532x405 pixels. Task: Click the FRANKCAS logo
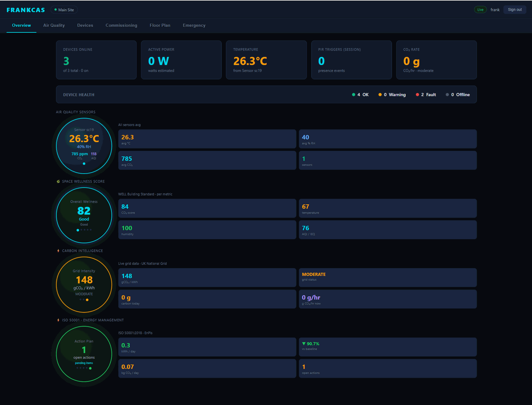[26, 10]
